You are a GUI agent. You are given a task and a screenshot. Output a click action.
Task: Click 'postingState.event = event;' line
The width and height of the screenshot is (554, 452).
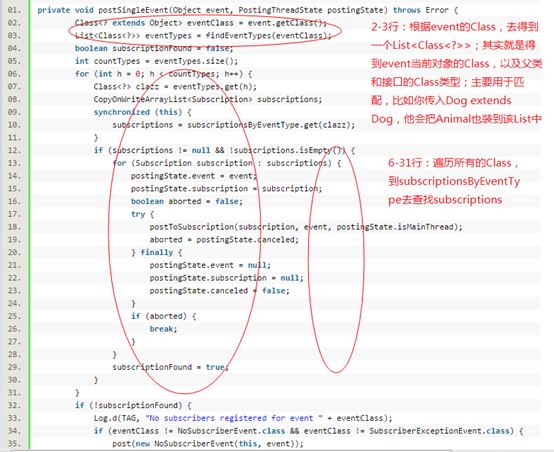click(194, 176)
